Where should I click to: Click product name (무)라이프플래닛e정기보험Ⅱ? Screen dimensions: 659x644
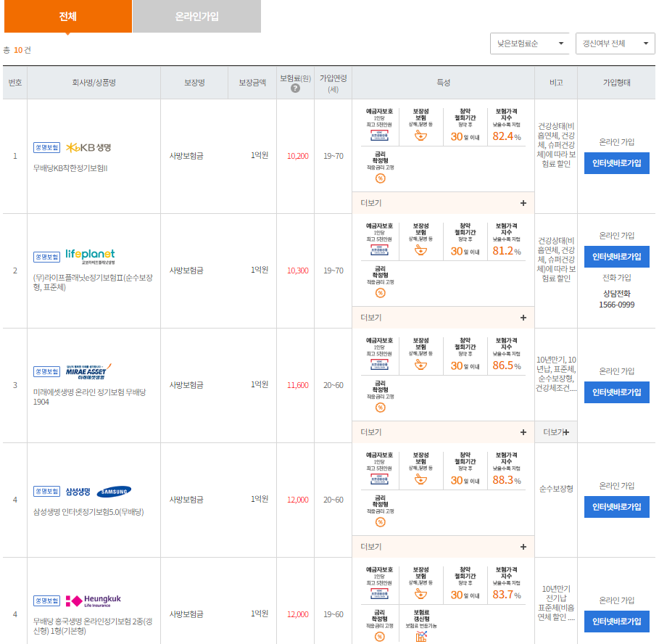click(x=93, y=283)
